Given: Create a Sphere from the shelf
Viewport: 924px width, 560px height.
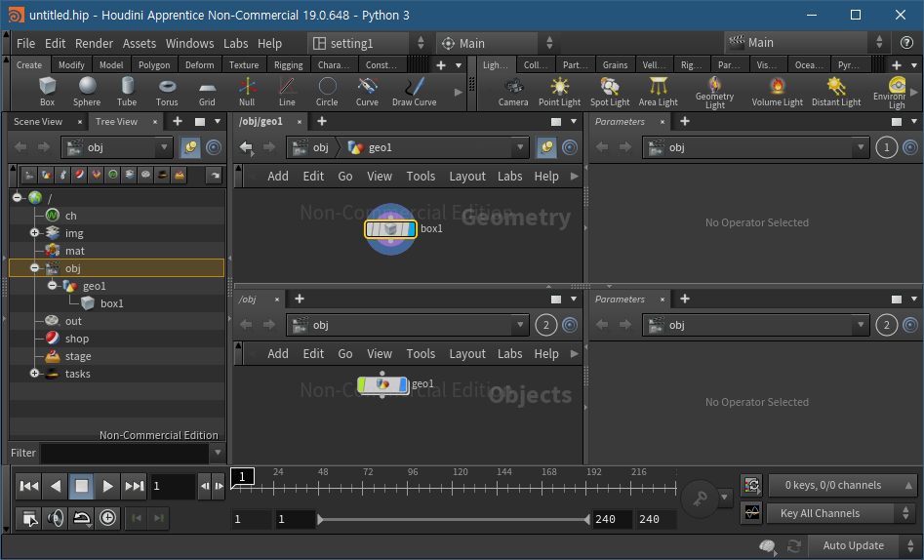Looking at the screenshot, I should (87, 92).
